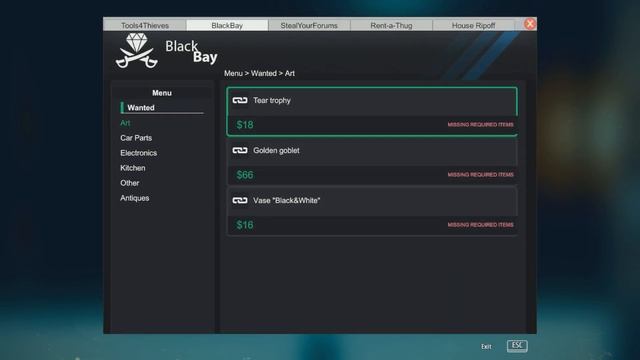Click the ESC key button

(517, 346)
